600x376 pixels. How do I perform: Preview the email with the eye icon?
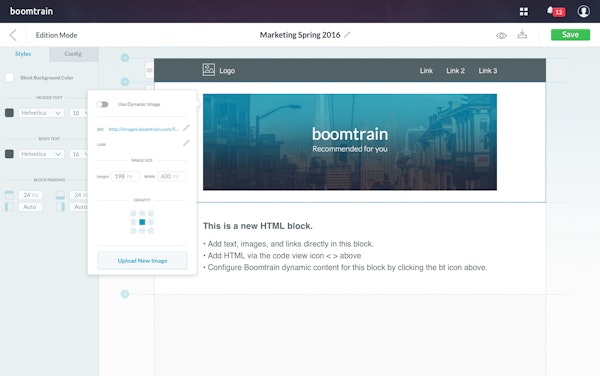[501, 36]
